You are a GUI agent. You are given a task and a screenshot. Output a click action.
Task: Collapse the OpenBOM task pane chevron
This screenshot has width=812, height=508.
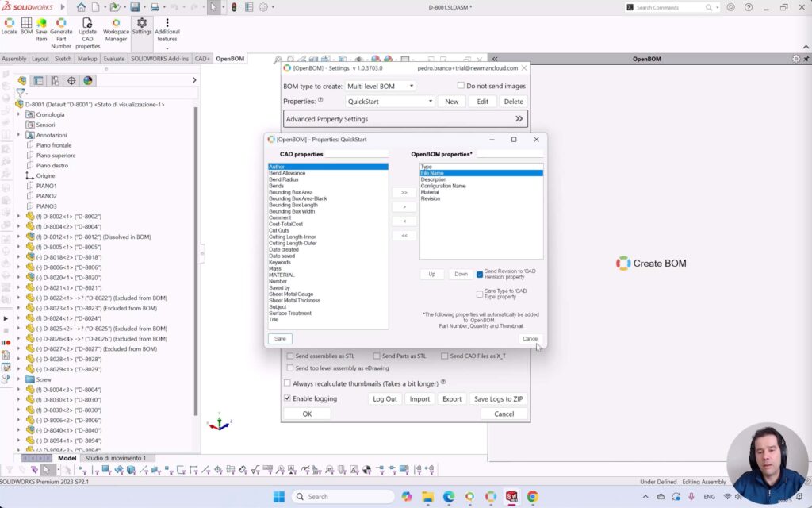[495, 59]
